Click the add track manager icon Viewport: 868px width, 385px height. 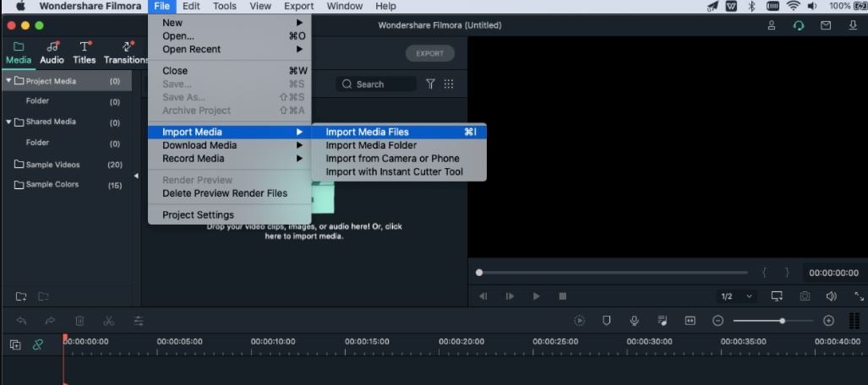pyautogui.click(x=15, y=344)
